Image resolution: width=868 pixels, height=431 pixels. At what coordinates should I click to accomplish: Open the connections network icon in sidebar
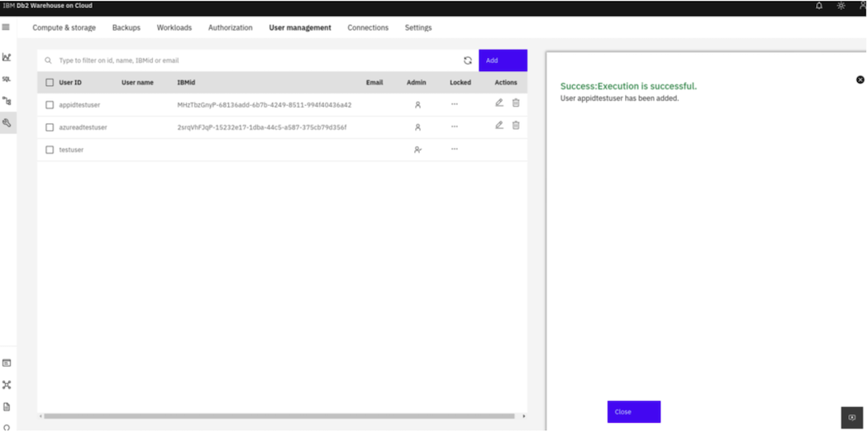click(7, 385)
